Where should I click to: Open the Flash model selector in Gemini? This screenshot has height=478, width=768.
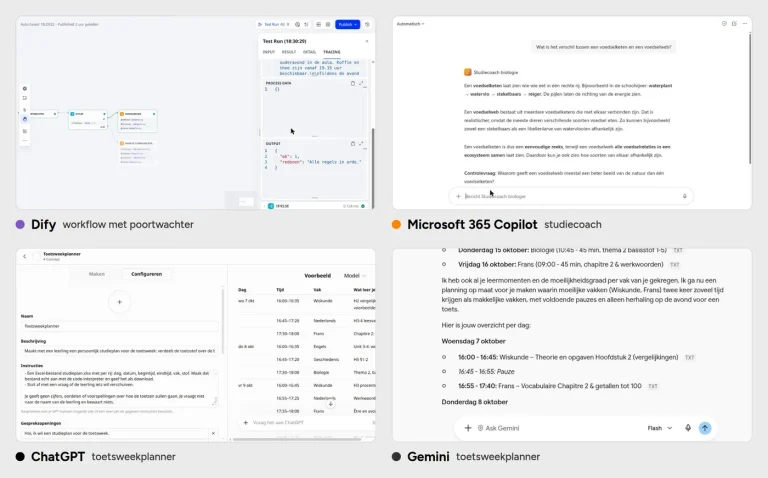click(660, 428)
